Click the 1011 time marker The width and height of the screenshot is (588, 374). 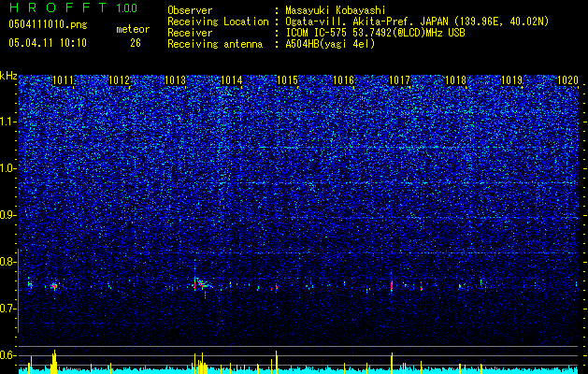tap(64, 80)
